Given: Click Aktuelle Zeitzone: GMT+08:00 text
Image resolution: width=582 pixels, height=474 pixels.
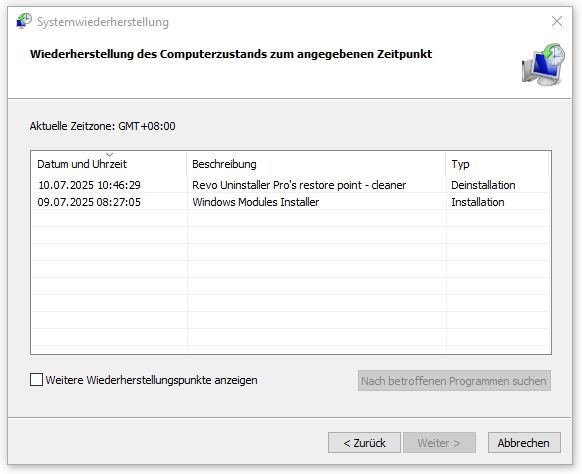Looking at the screenshot, I should pyautogui.click(x=102, y=126).
